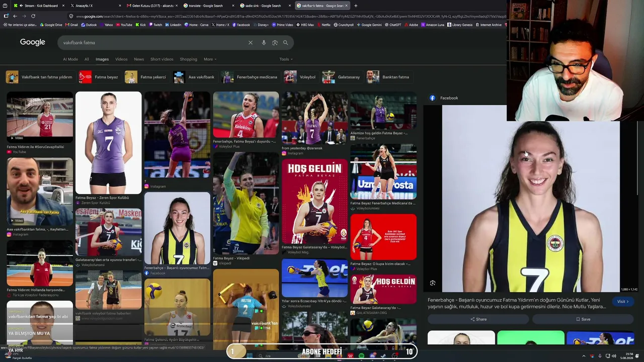644x362 pixels.
Task: Save the previewed image
Action: (x=583, y=319)
